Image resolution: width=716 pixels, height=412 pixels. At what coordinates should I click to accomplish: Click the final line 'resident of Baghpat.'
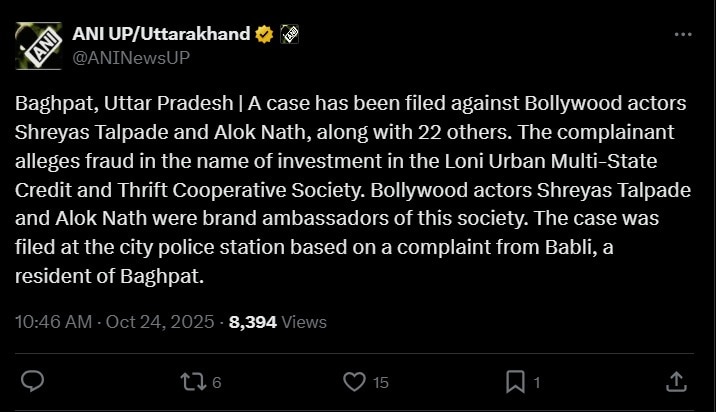(111, 276)
